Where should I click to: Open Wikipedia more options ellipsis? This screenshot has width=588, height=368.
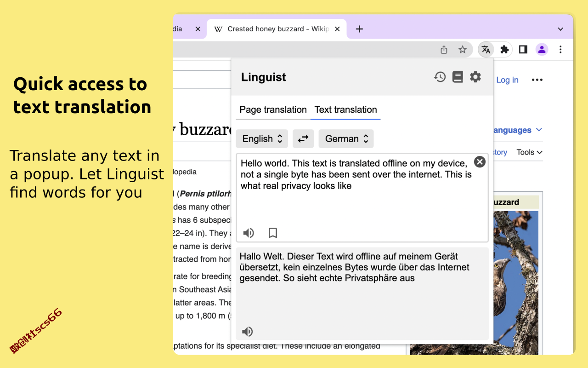coord(537,80)
